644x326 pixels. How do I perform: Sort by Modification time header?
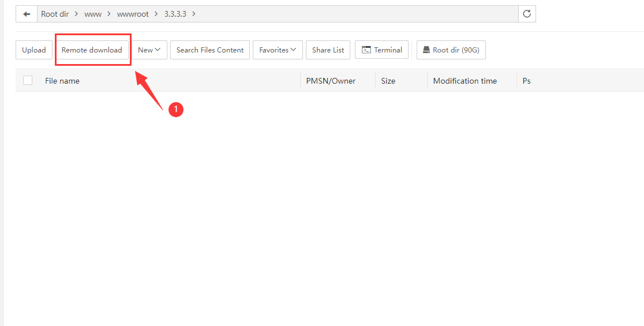(465, 81)
